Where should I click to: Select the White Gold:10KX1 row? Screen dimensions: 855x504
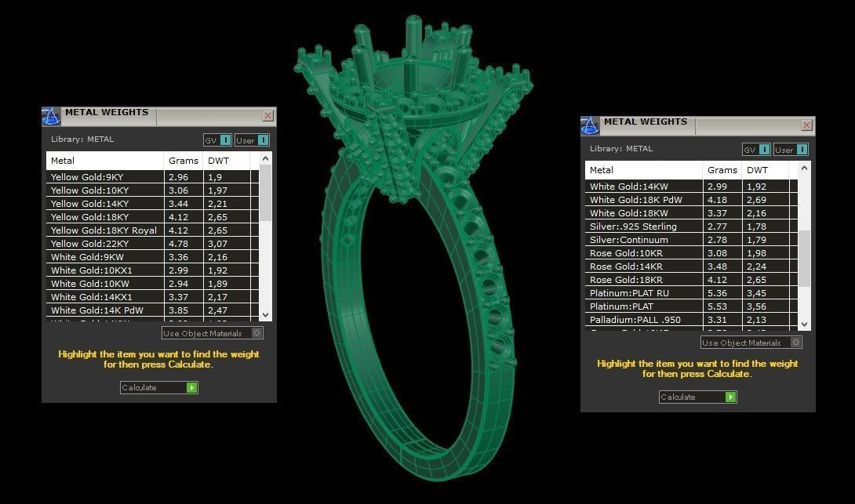coord(152,270)
